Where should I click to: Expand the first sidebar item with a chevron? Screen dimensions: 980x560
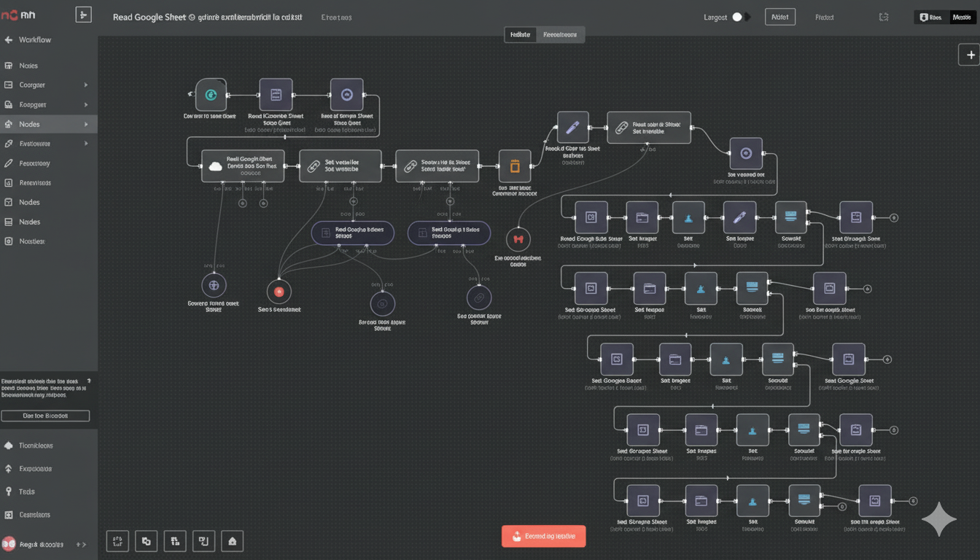click(85, 85)
